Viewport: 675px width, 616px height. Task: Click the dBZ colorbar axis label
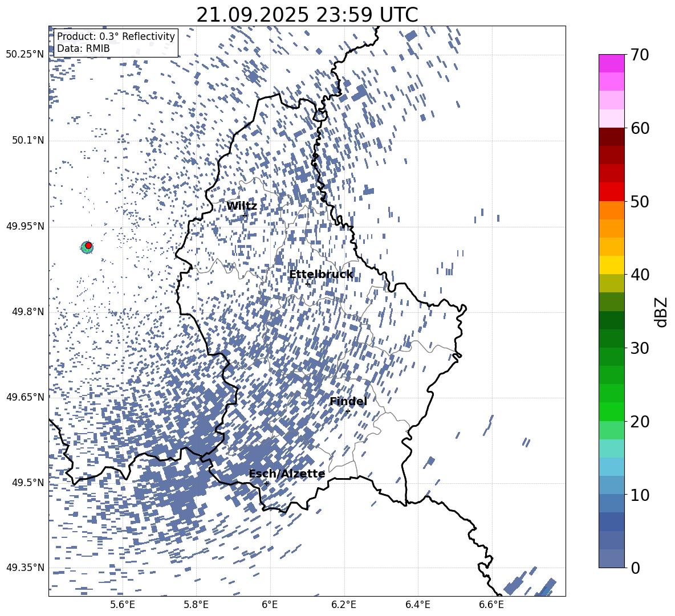click(662, 312)
